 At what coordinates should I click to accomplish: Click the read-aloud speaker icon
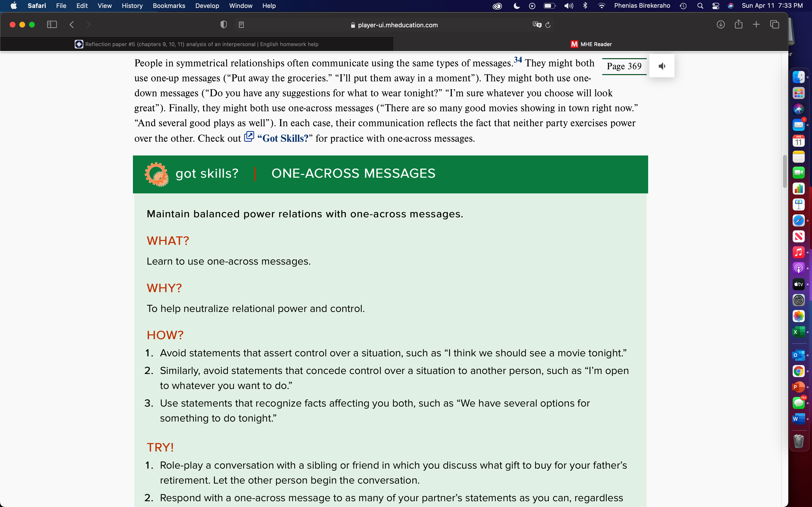[x=662, y=66]
